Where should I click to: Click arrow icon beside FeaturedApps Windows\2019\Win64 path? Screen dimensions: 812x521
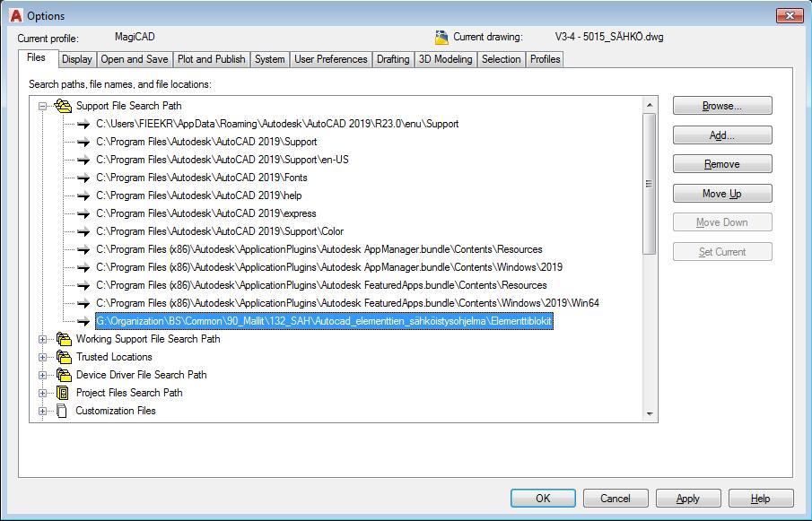(x=83, y=303)
